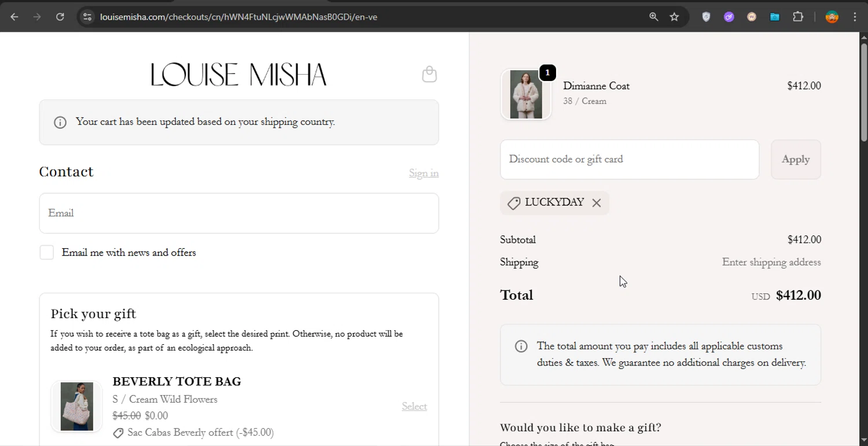This screenshot has height=446, width=868.
Task: Focus the Discount code or gift card field
Action: click(630, 160)
